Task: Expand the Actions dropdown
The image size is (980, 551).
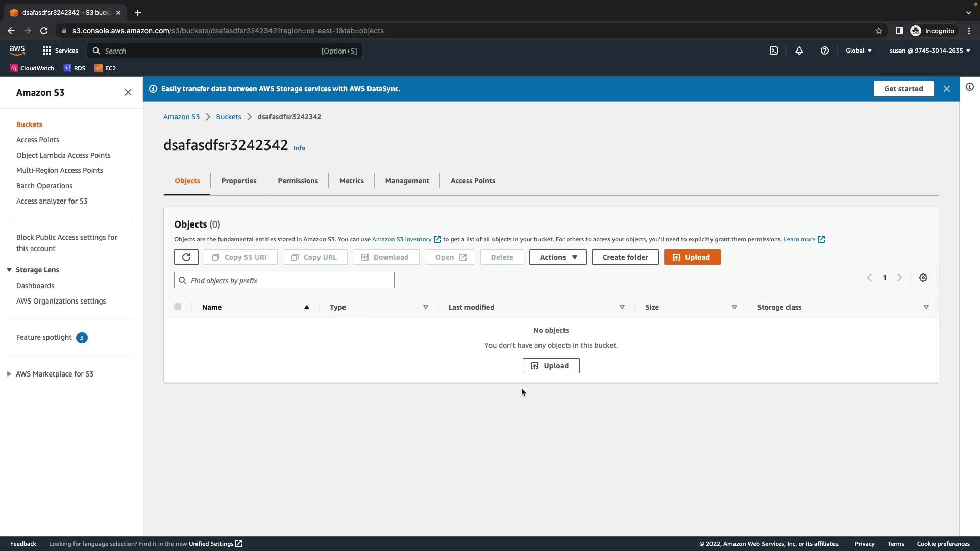Action: pyautogui.click(x=558, y=257)
